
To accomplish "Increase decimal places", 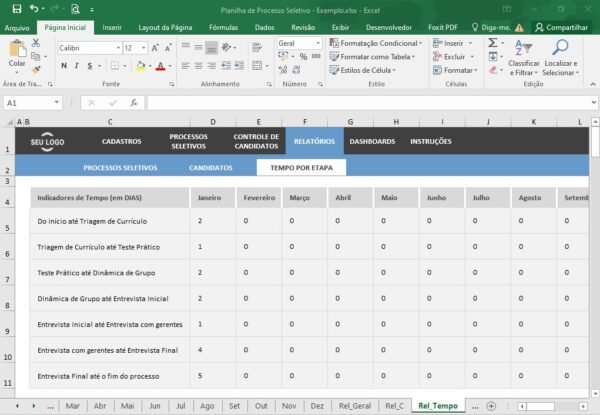I will tap(283, 70).
